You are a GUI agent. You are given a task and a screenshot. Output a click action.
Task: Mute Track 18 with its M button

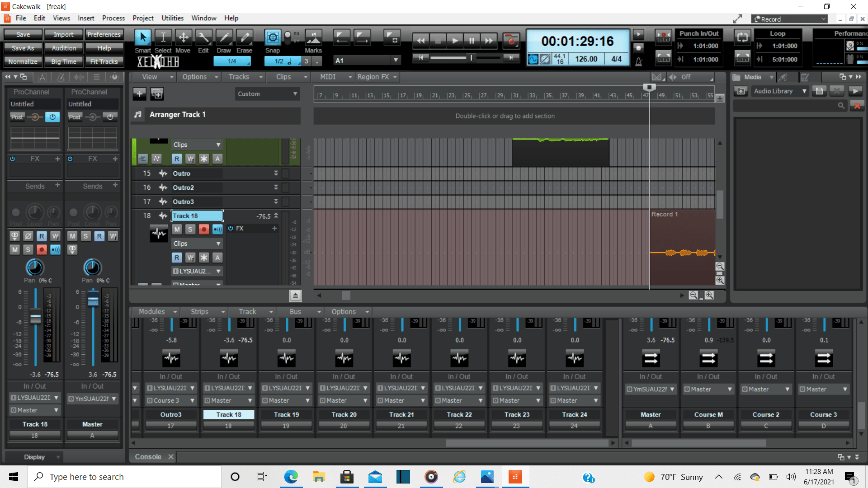coord(177,230)
